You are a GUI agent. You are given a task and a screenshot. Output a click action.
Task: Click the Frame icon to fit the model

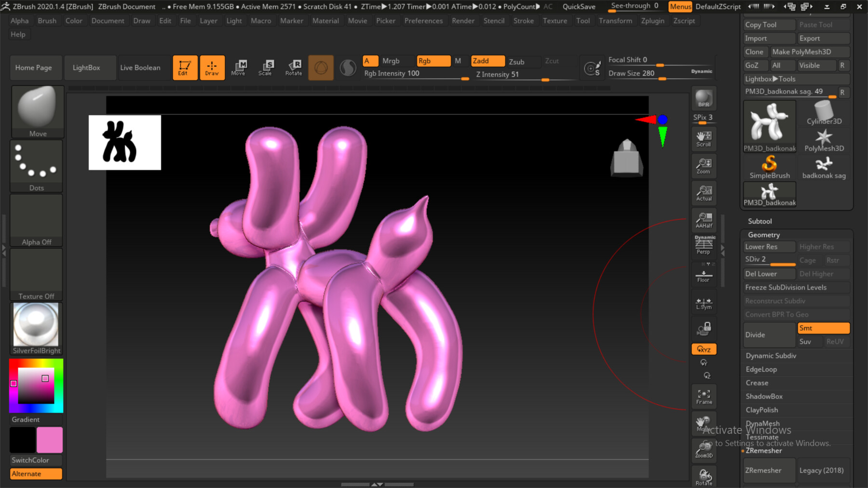[x=704, y=396]
